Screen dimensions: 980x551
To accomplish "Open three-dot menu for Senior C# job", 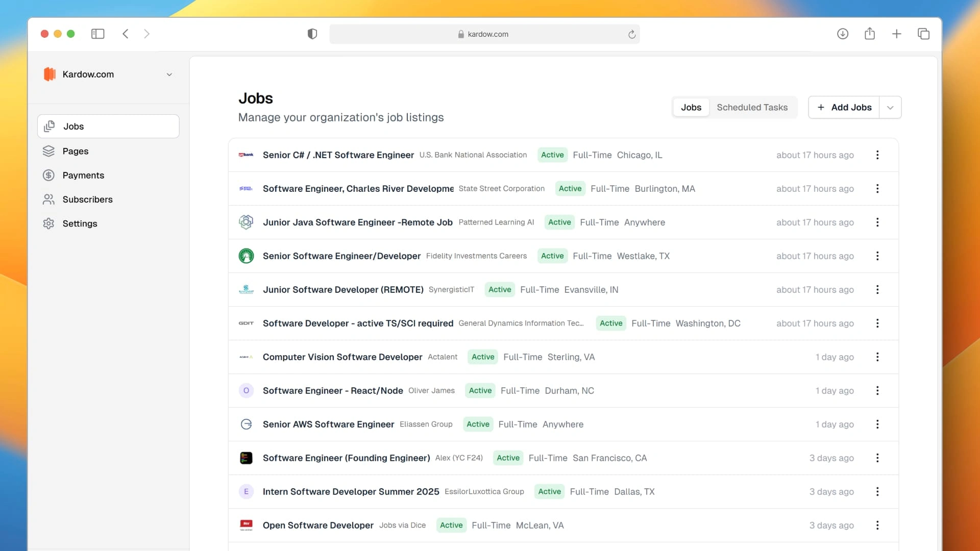I will click(877, 155).
